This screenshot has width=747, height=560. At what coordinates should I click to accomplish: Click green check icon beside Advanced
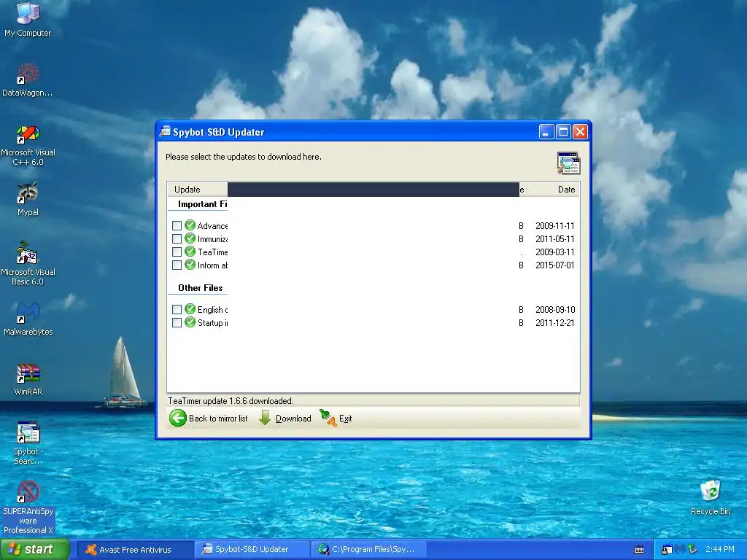point(190,225)
